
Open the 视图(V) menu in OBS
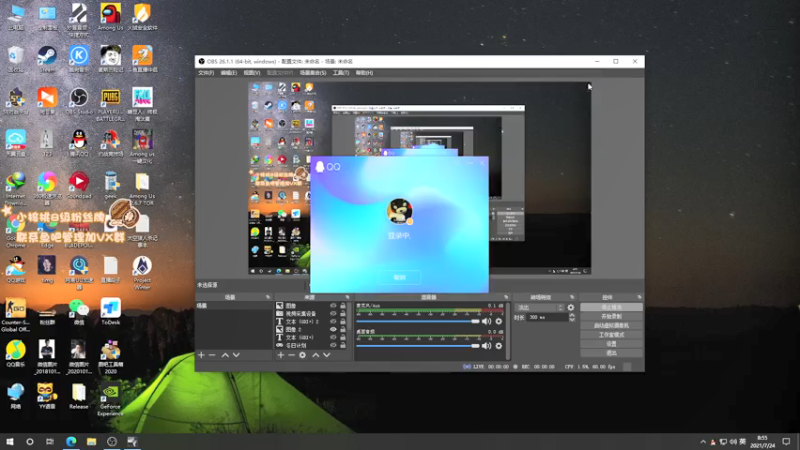252,73
